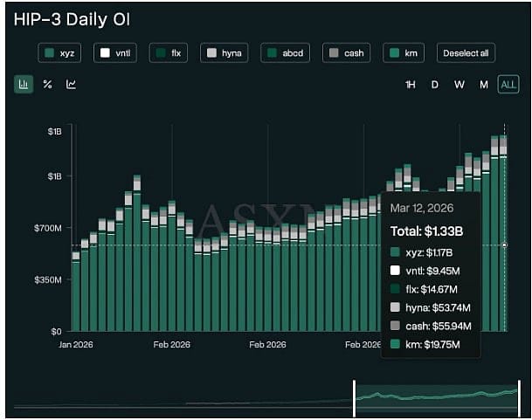The height and width of the screenshot is (420, 532).
Task: Click the first bar of the chart
Action: point(76,292)
